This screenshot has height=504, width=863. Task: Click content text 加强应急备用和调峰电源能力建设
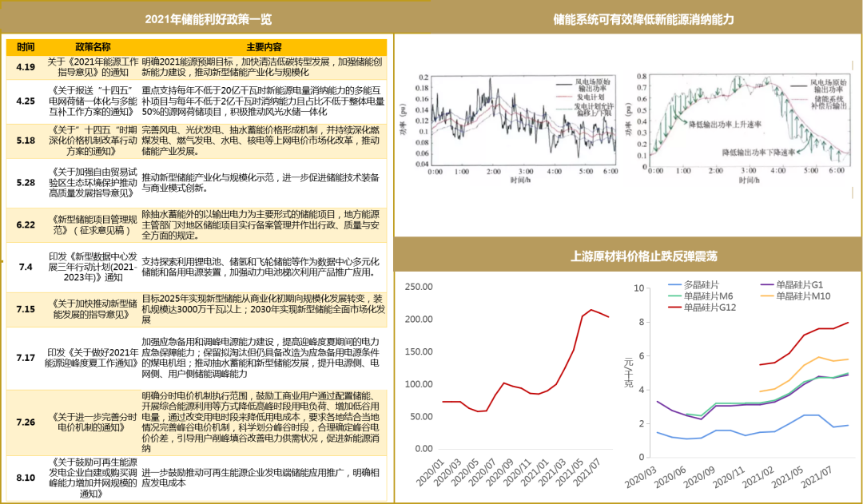point(209,342)
